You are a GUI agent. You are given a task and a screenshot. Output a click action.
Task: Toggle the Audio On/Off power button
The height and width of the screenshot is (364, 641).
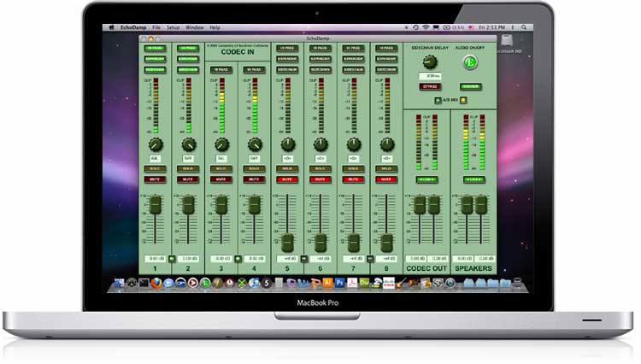pos(470,62)
